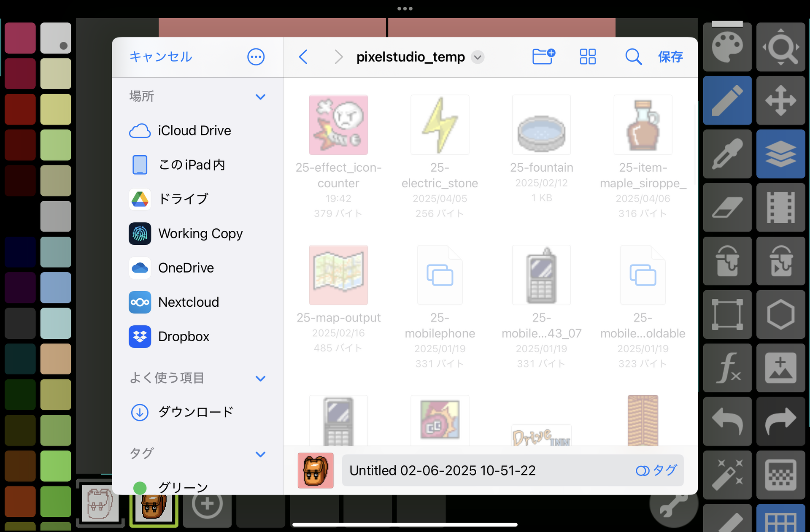Image resolution: width=810 pixels, height=532 pixels.
Task: Add tag to file via タグ button
Action: click(x=656, y=470)
